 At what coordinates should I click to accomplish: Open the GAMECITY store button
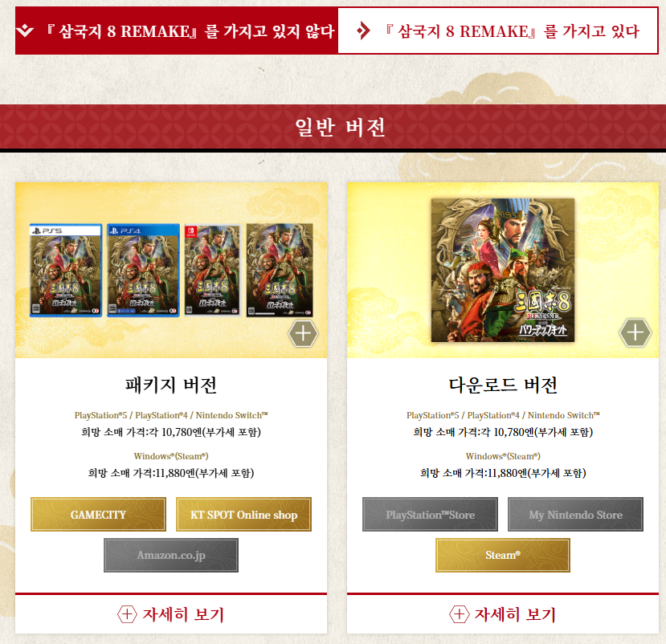coord(98,515)
